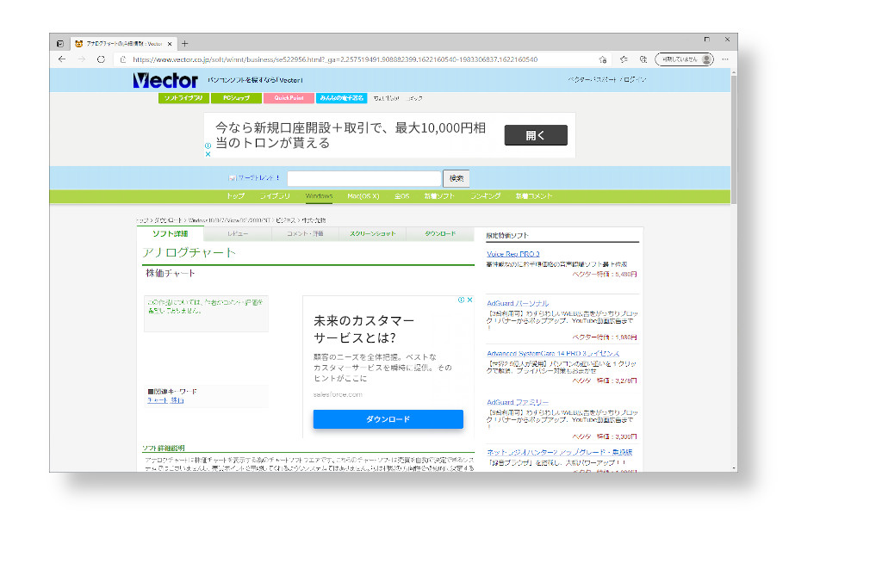Screen dimensions: 882x588
Task: Click the profile sync status button
Action: 684,59
